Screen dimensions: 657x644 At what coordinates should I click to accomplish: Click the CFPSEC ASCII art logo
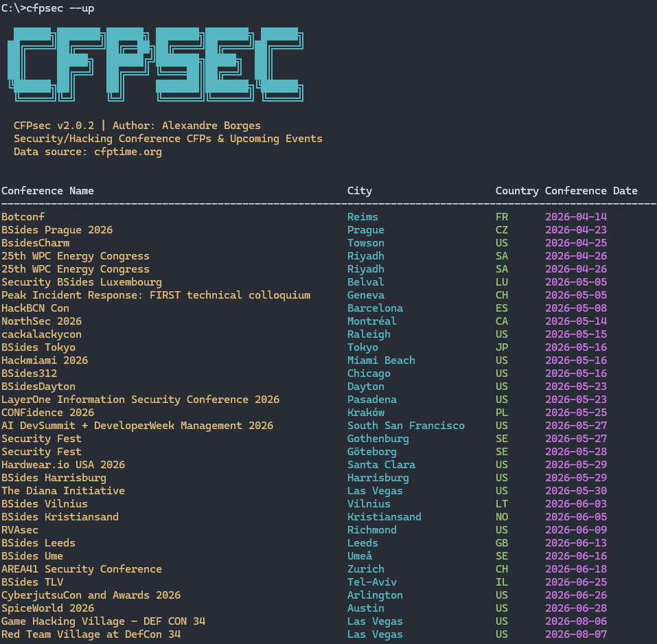point(154,64)
